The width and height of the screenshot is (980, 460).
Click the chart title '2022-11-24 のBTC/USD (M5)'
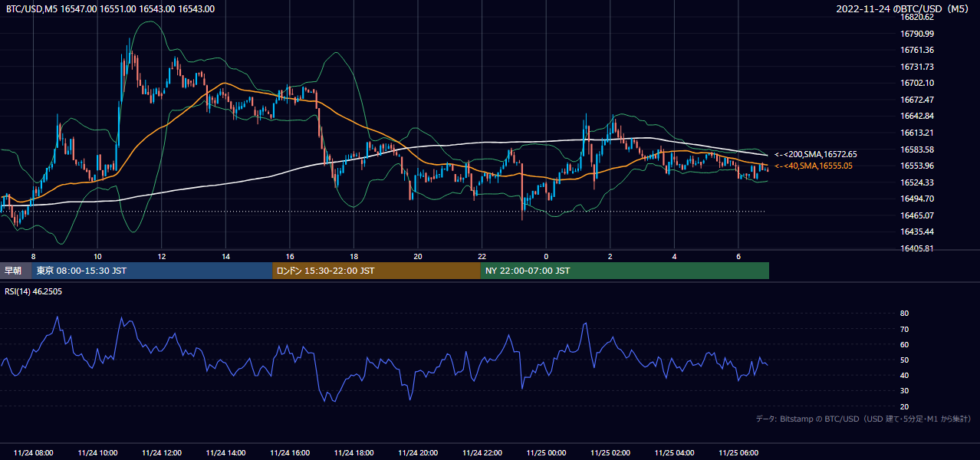(x=904, y=9)
